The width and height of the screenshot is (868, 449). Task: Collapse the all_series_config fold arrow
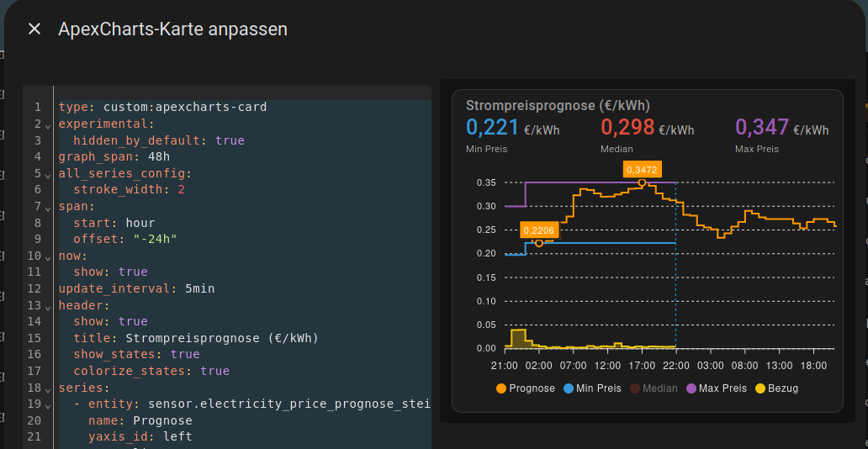(x=48, y=174)
